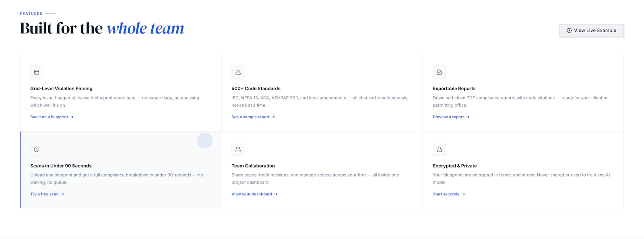This screenshot has width=644, height=239.
Task: Click the users icon above Team Collaboration
Action: (x=238, y=149)
